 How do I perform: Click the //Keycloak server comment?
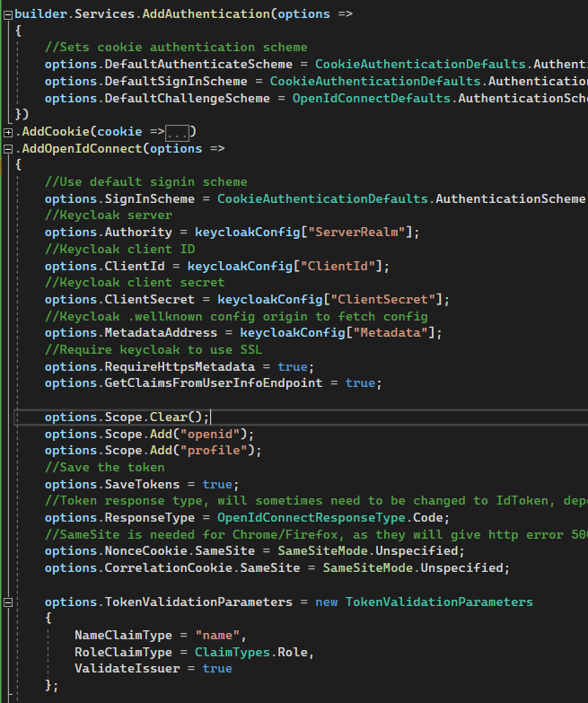click(109, 215)
